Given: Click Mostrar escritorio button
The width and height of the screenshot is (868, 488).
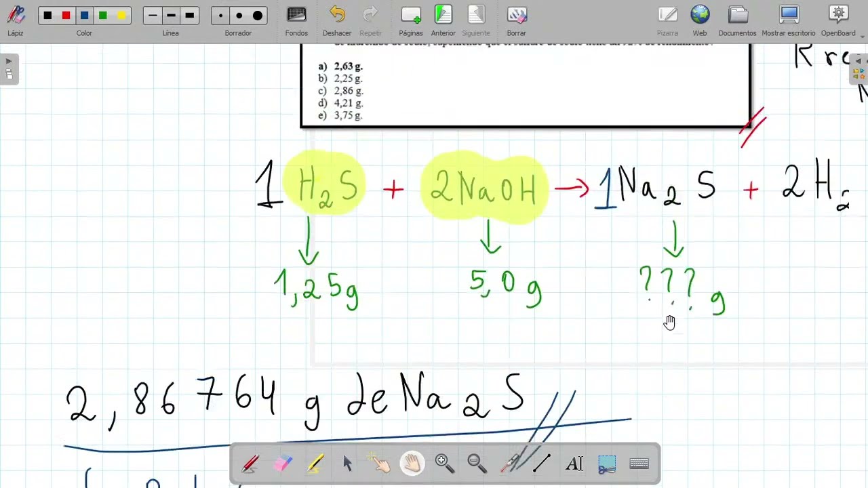Looking at the screenshot, I should tap(789, 20).
